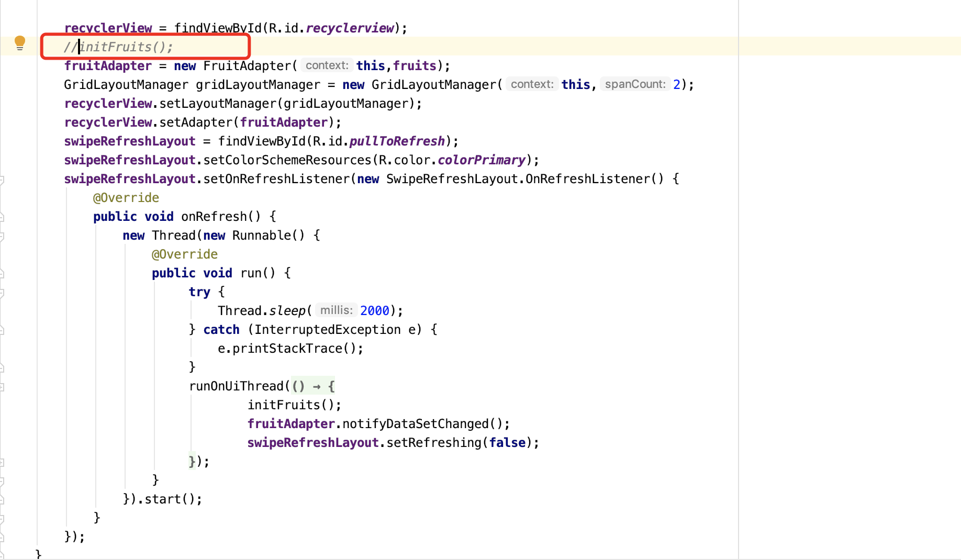Image resolution: width=961 pixels, height=560 pixels.
Task: Click 'notifyDataSetChanged()' call
Action: (422, 424)
